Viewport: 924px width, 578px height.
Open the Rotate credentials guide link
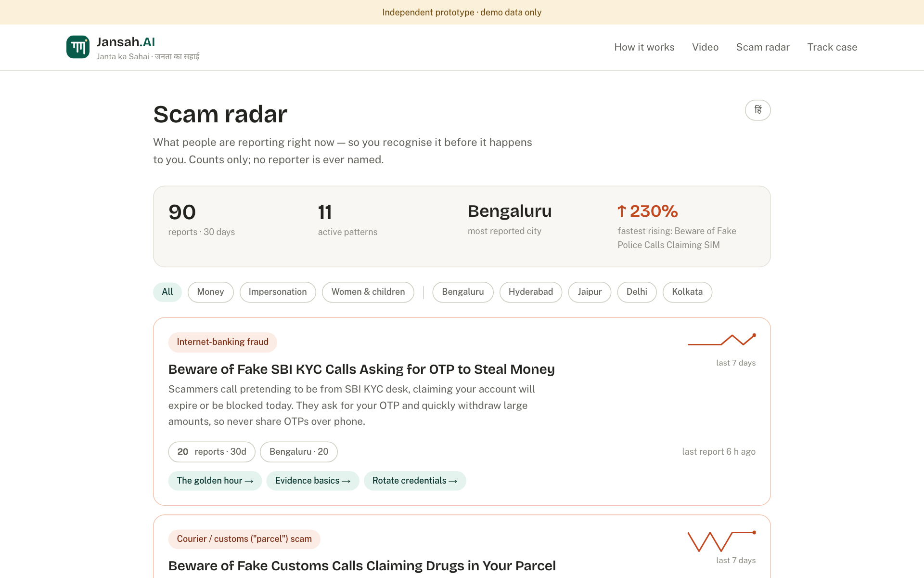tap(415, 481)
